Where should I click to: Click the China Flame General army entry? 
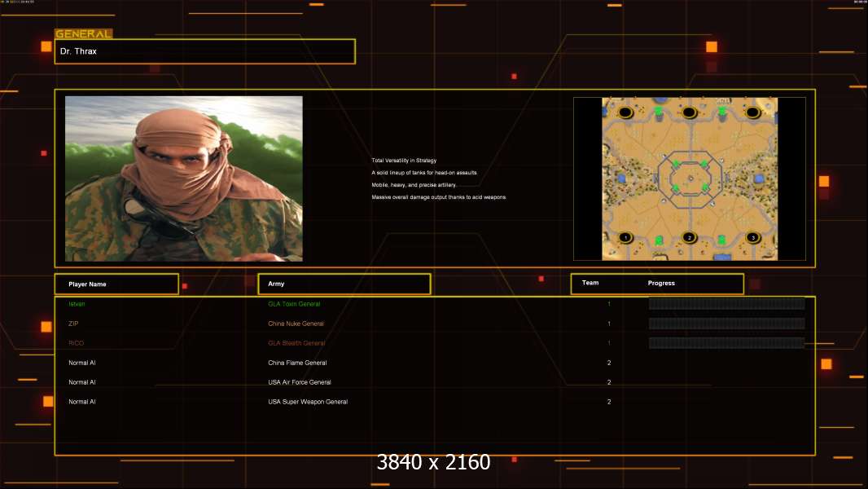297,363
